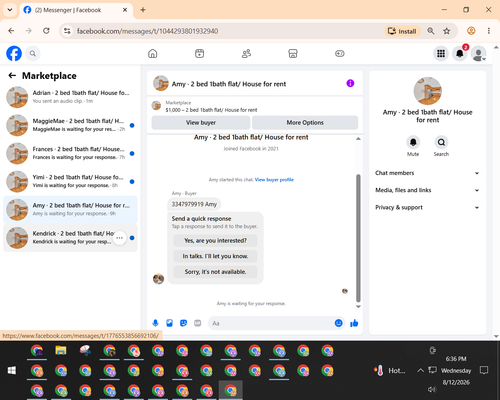Mute the Amy conversation
The width and height of the screenshot is (500, 400).
tap(413, 142)
